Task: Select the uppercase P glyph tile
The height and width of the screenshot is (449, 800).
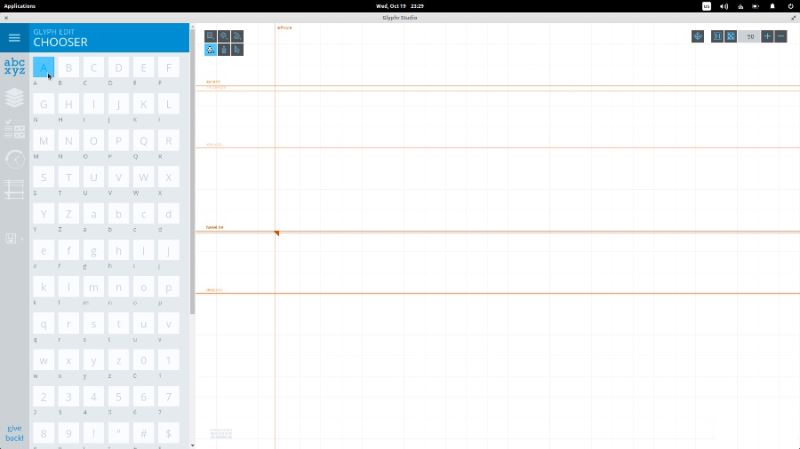Action: 118,141
